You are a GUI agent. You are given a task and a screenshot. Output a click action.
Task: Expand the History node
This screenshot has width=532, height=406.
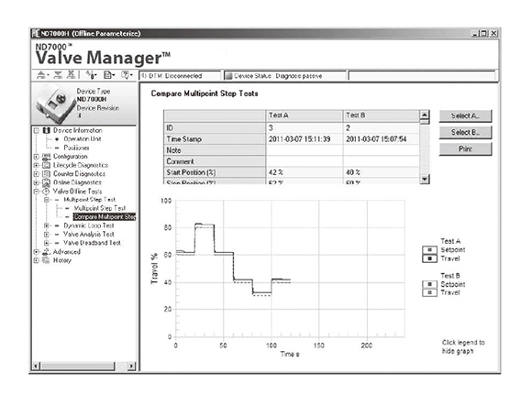click(x=37, y=260)
